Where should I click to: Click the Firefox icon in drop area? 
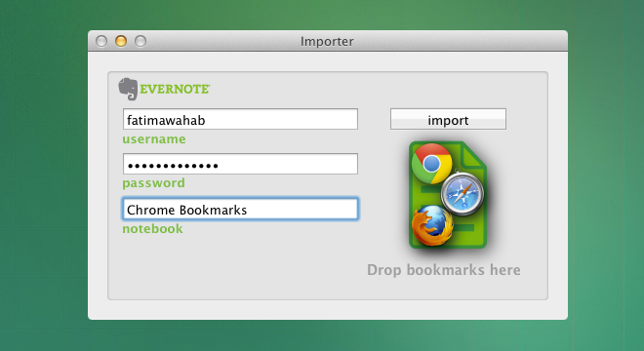[432, 225]
